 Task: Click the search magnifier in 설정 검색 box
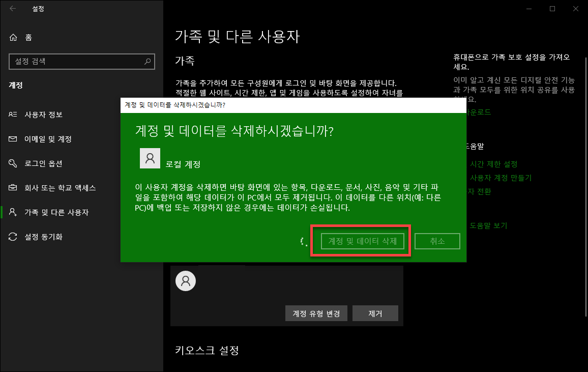point(148,62)
